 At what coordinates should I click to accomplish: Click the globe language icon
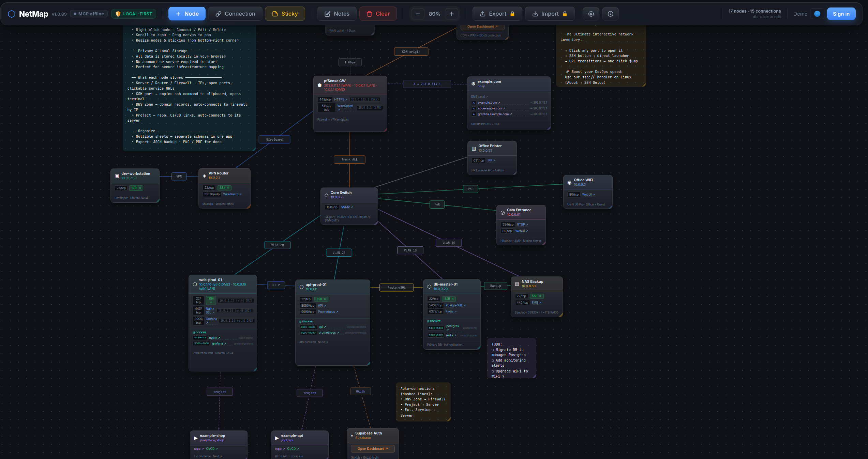tap(817, 14)
